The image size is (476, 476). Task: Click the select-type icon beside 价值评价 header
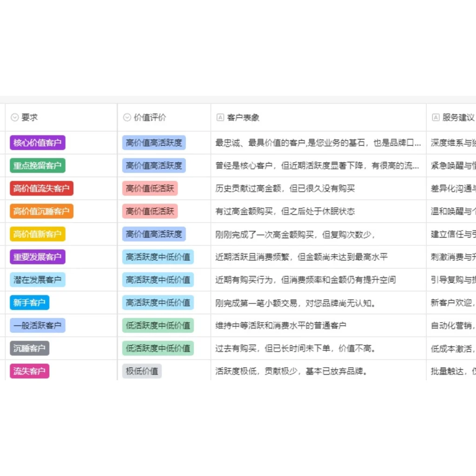click(127, 118)
